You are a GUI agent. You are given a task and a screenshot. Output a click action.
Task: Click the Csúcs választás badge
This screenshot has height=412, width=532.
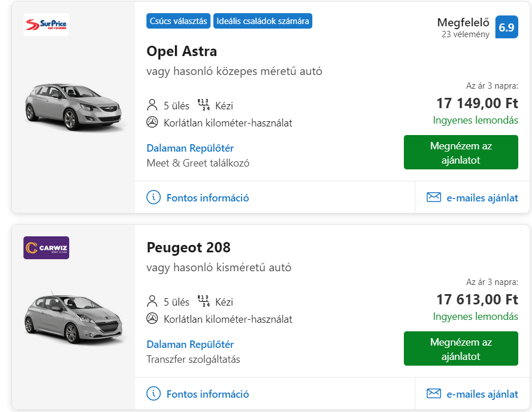178,21
